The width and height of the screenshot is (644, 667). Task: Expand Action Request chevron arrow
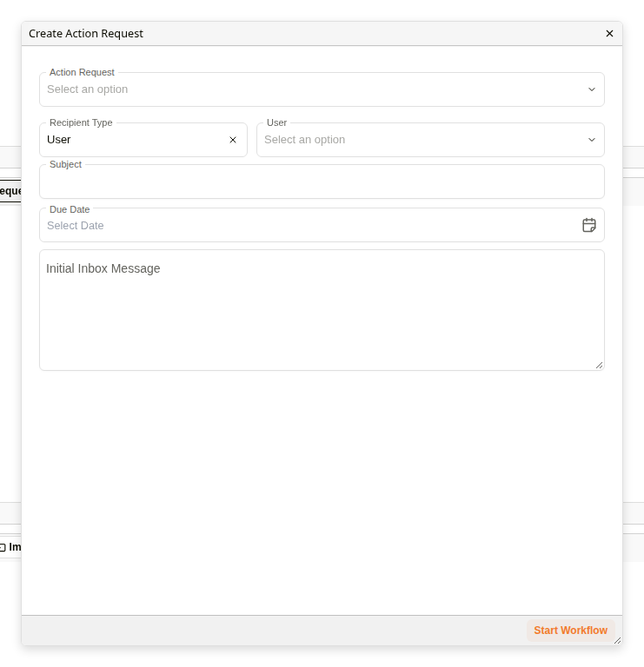[x=592, y=89]
